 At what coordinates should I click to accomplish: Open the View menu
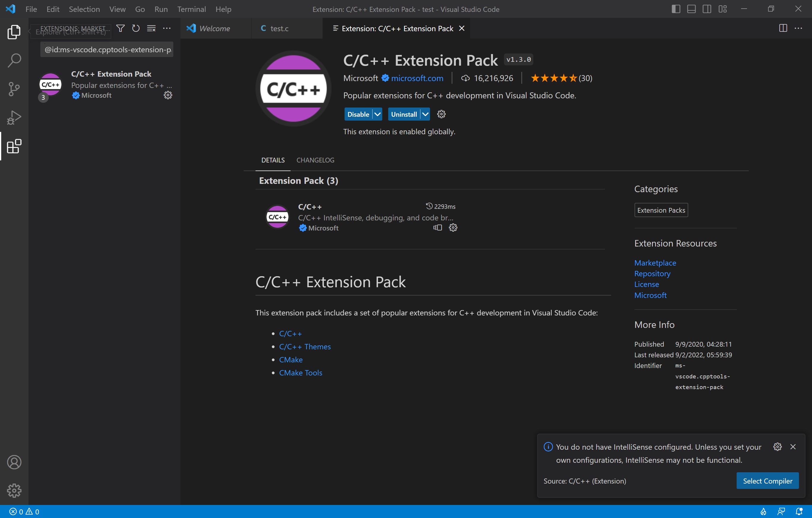coord(117,9)
